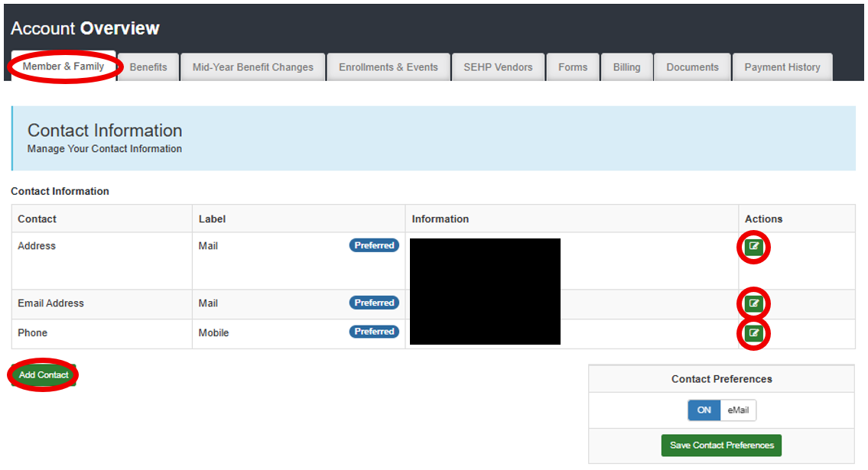Toggle the ON contact preference switch
This screenshot has height=470, width=868.
pyautogui.click(x=704, y=410)
